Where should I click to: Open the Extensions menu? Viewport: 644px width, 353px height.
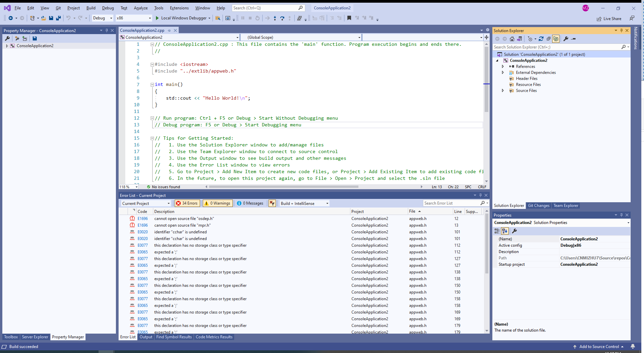(179, 8)
